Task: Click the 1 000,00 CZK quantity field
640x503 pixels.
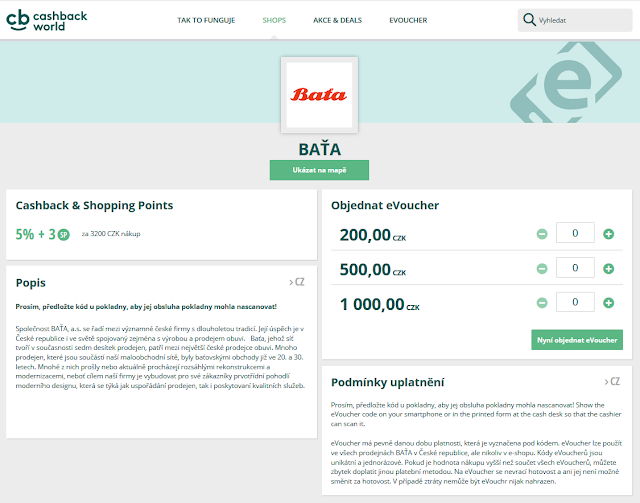Action: point(575,302)
